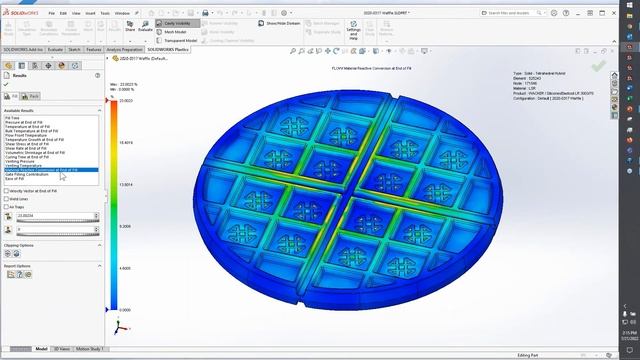The width and height of the screenshot is (640, 360).
Task: Open the View menu
Action: tap(76, 13)
